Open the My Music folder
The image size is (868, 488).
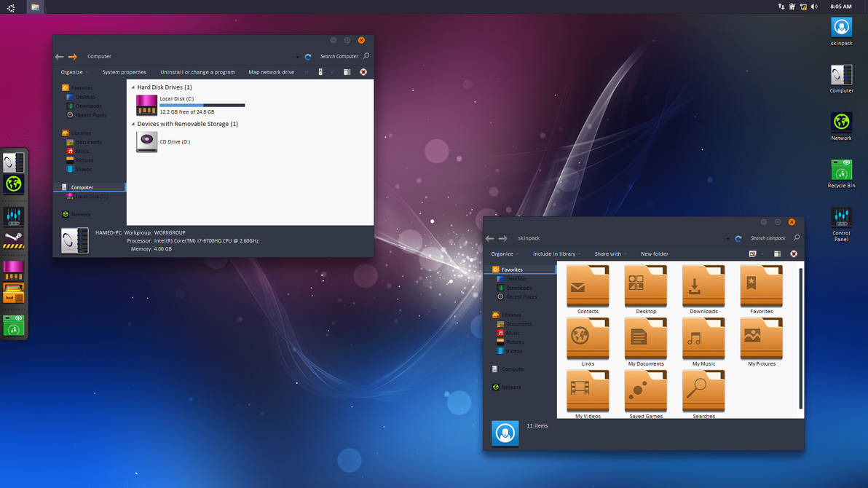coord(703,339)
